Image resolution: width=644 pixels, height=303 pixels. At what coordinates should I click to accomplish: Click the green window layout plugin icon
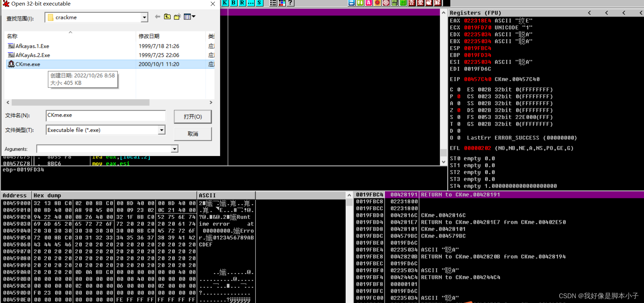[403, 3]
